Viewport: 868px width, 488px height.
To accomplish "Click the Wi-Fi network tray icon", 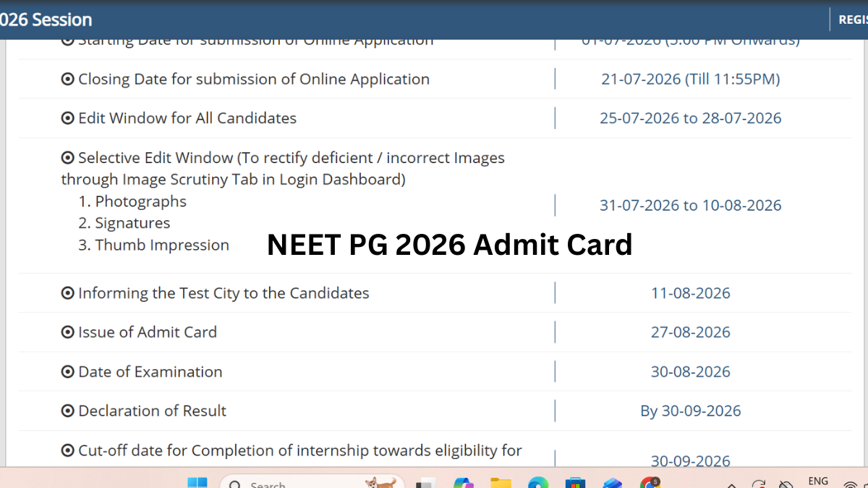I will point(849,484).
